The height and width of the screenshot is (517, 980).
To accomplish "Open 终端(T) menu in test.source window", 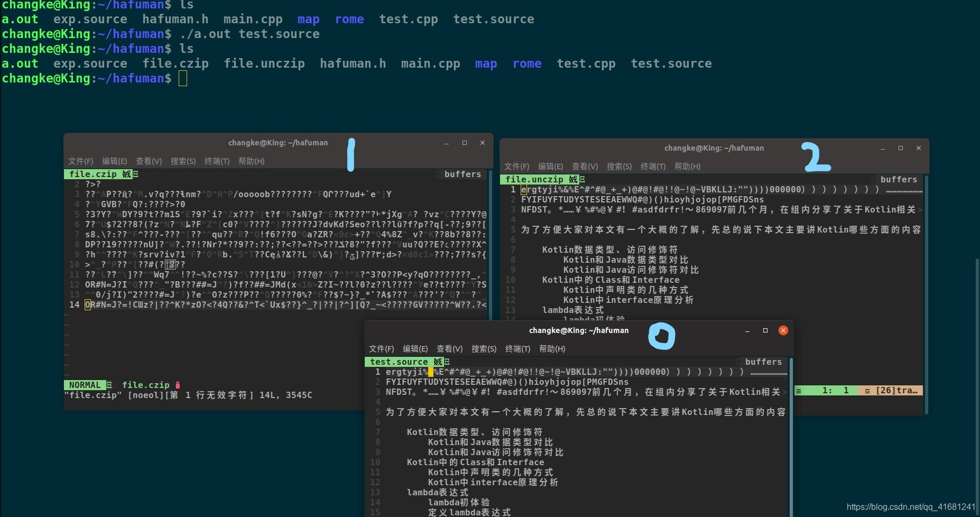I will (517, 349).
